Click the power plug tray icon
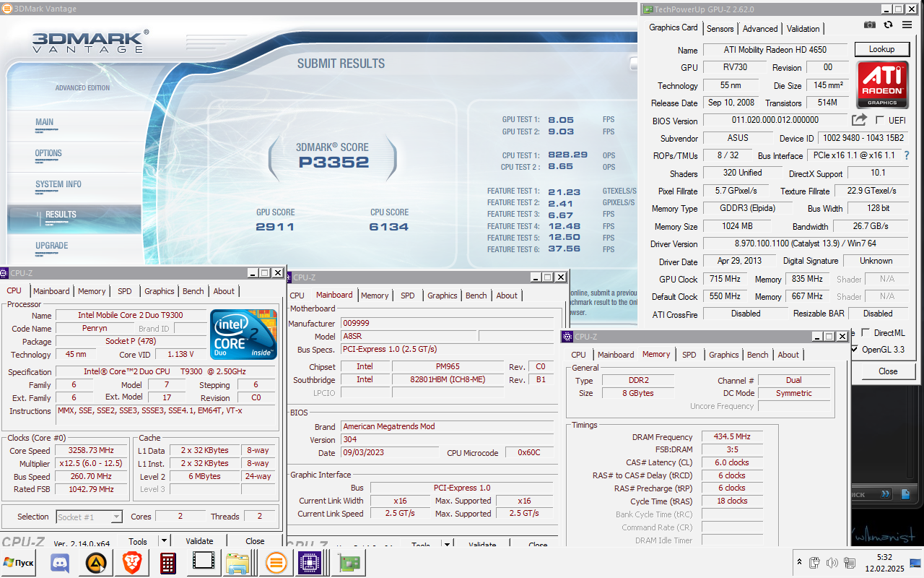The image size is (924, 578). coord(814,562)
